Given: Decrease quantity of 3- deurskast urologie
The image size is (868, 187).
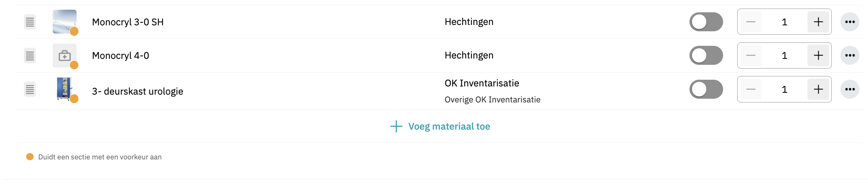Looking at the screenshot, I should click(x=751, y=89).
